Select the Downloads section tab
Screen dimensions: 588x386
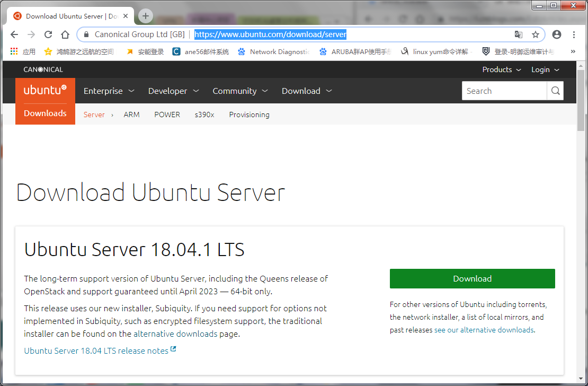(x=45, y=113)
